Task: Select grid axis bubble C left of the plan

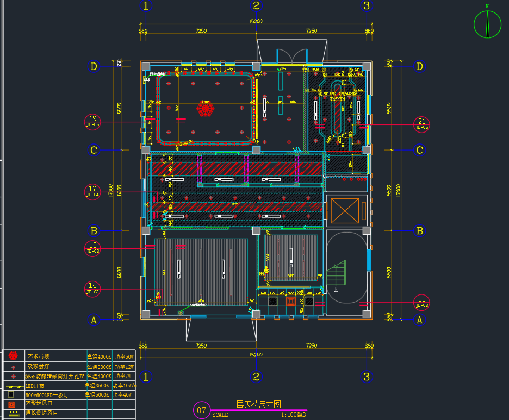Action: click(x=94, y=150)
